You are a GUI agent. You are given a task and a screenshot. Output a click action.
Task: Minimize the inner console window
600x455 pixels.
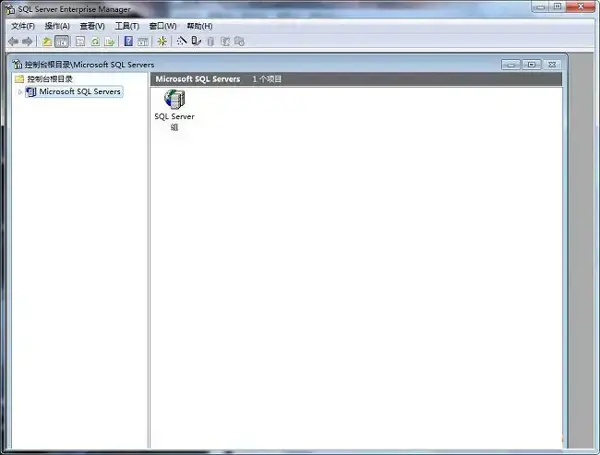point(511,64)
